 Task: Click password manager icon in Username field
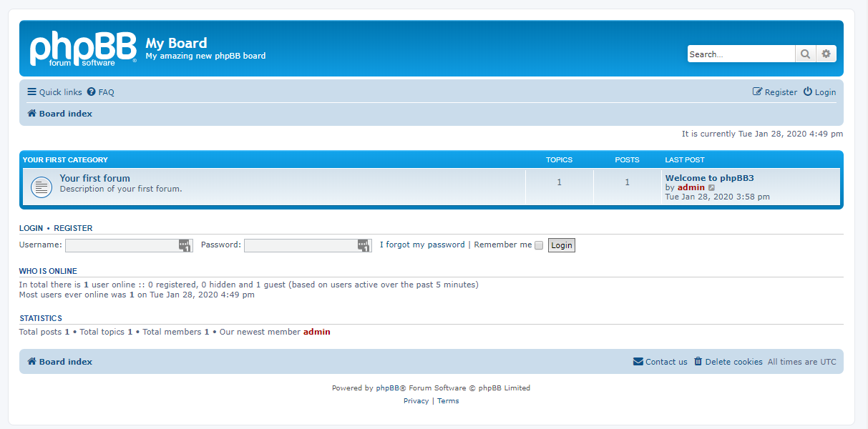coord(185,245)
